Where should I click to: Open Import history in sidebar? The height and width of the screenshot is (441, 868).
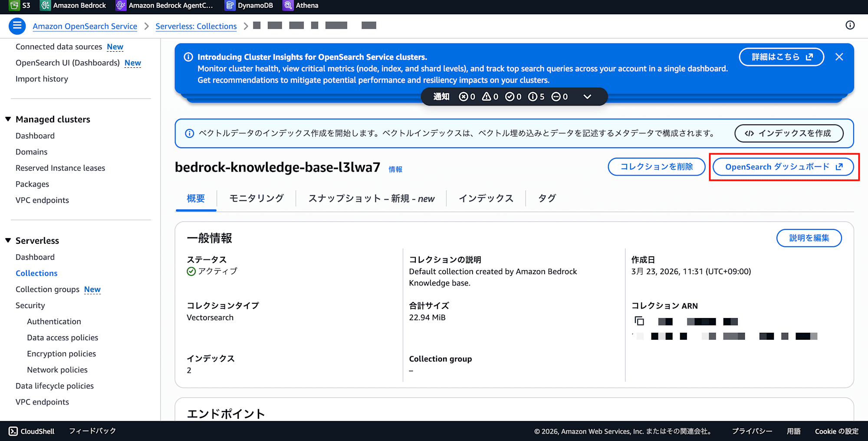click(42, 79)
